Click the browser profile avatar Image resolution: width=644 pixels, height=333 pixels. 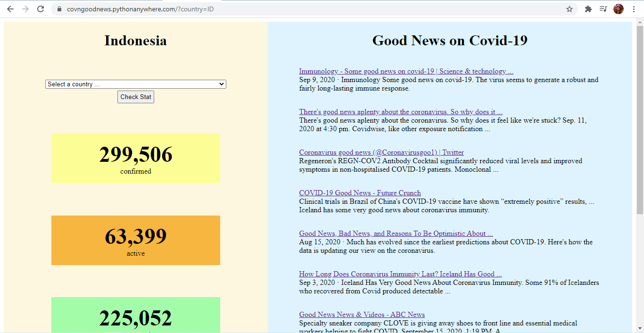618,8
